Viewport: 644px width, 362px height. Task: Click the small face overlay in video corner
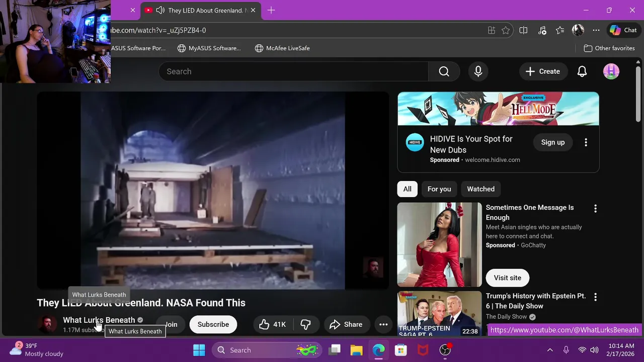pyautogui.click(x=373, y=267)
